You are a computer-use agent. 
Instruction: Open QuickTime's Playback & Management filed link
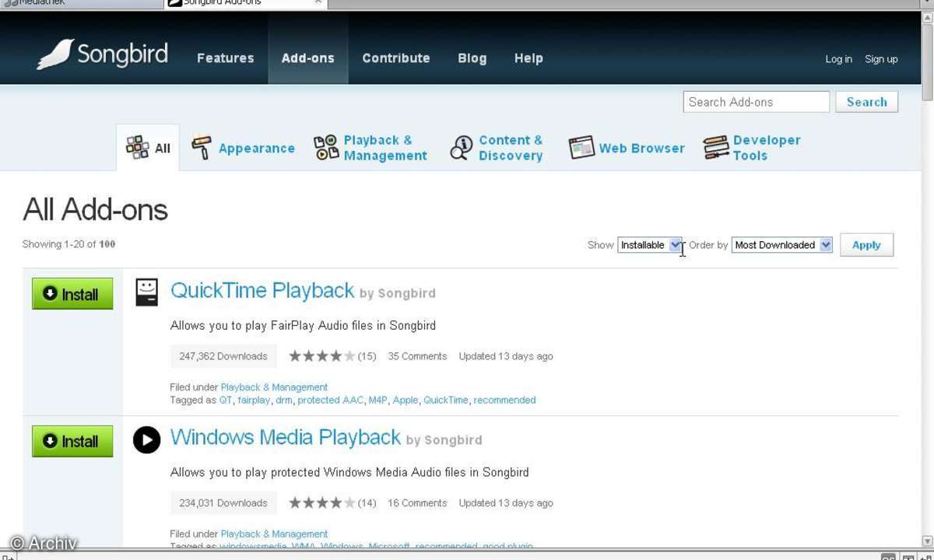click(x=274, y=387)
